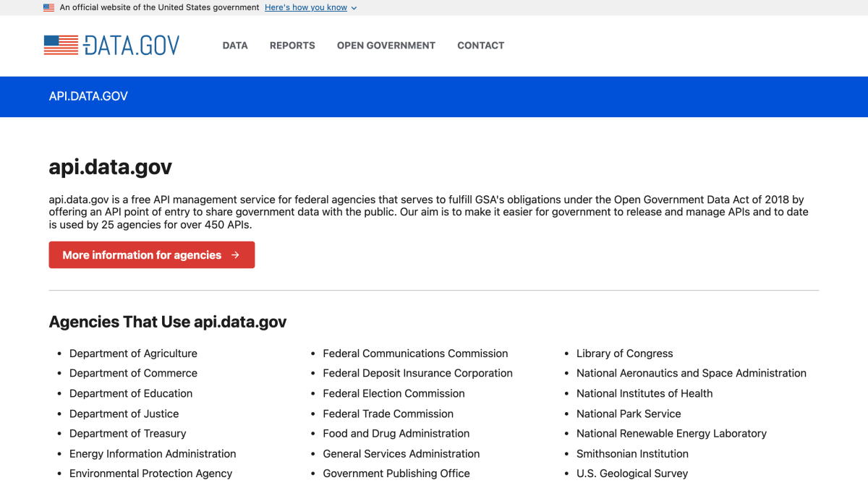868x488 pixels.
Task: Select Environmental Protection Agency list item
Action: coord(151,474)
